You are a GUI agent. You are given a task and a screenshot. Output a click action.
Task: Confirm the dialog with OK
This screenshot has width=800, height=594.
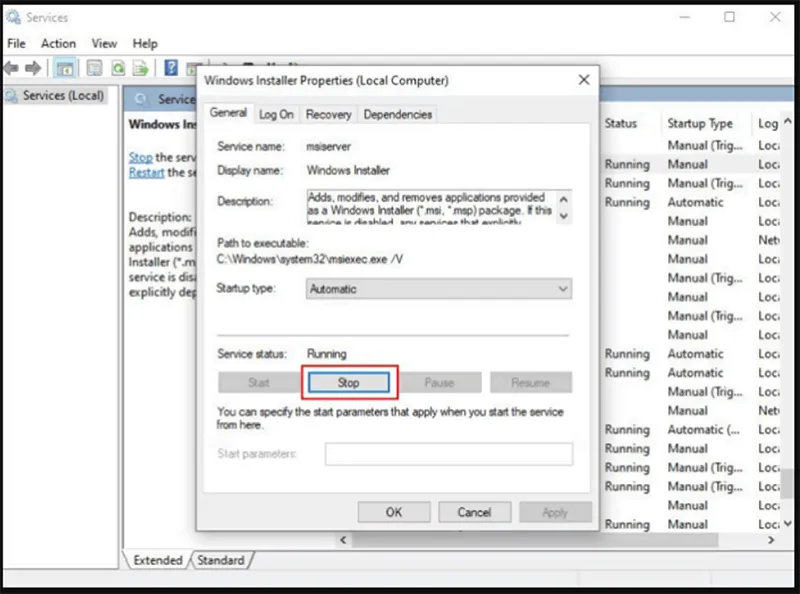(394, 512)
